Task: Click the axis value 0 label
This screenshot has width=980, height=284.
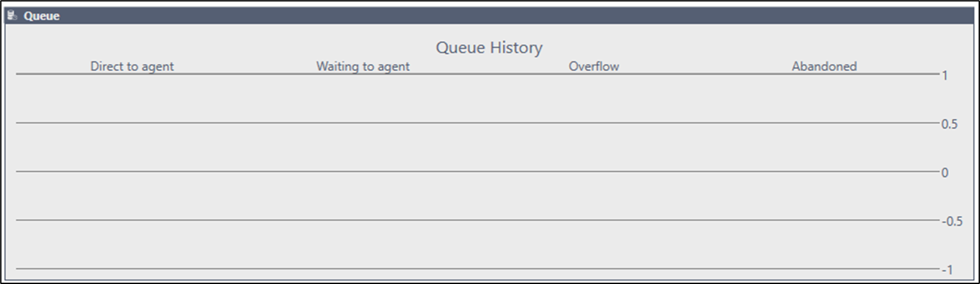Action: coord(945,173)
